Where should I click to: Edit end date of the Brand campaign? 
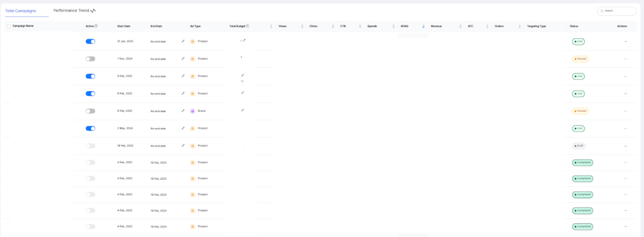tap(183, 111)
